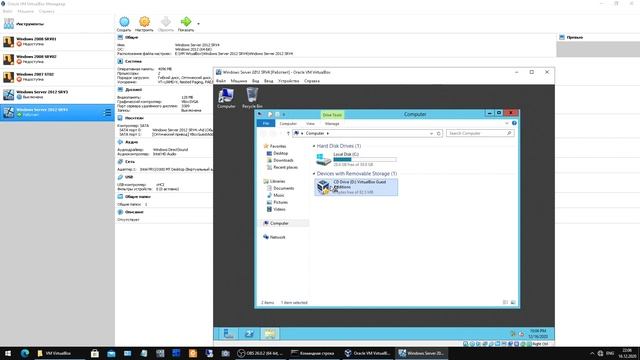Open Справка menu in the VM window
The height and width of the screenshot is (360, 640).
pyautogui.click(x=312, y=81)
